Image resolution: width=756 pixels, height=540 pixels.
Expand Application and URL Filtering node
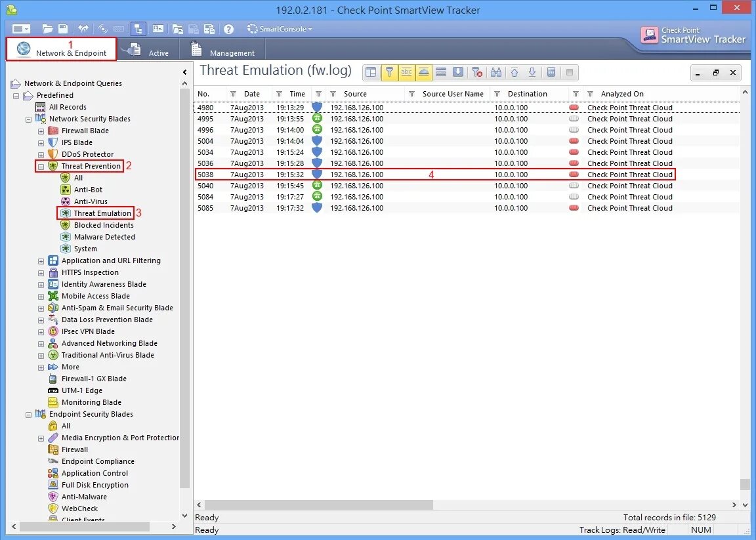[41, 261]
